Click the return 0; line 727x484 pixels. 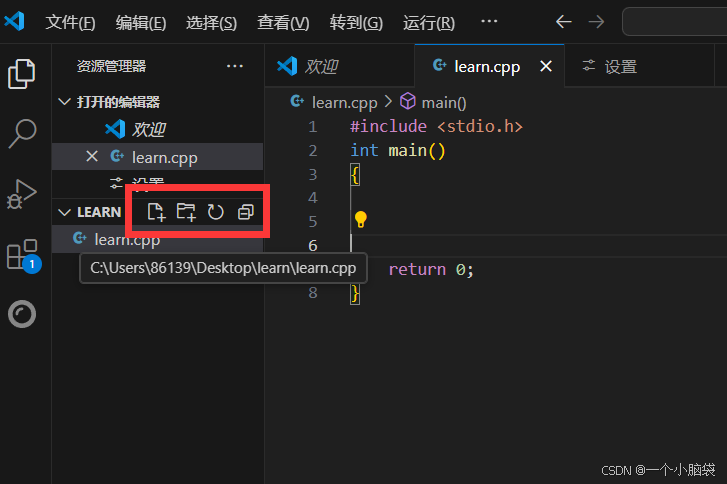pyautogui.click(x=431, y=269)
